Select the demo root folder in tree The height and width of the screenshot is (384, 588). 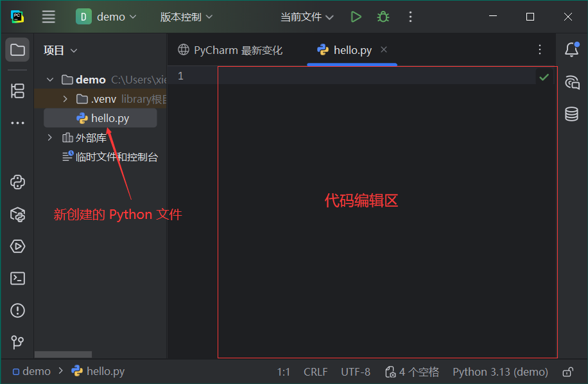(x=100, y=80)
